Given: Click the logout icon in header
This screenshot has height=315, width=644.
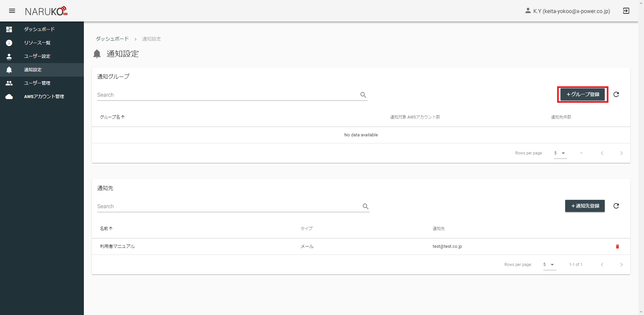Looking at the screenshot, I should pos(626,11).
